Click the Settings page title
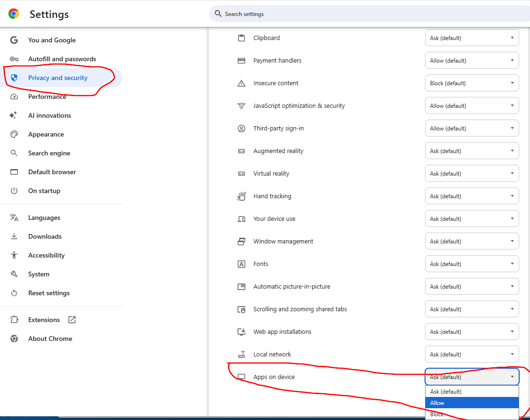 point(49,14)
